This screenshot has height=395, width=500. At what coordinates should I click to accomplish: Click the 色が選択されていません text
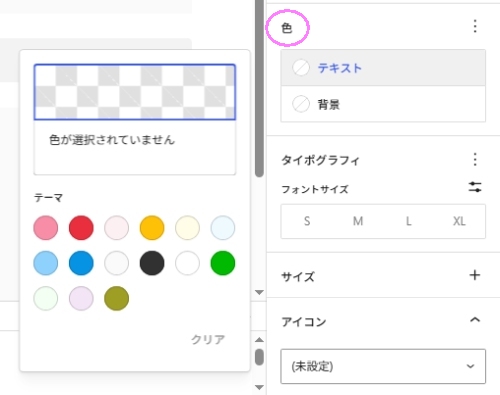pos(112,140)
